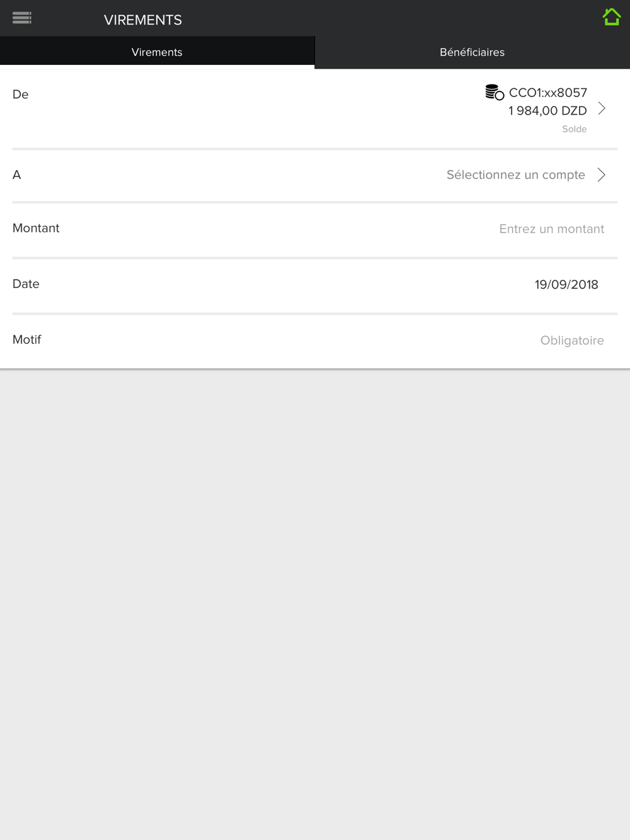The height and width of the screenshot is (840, 630).
Task: Switch to the Virements tab
Action: (x=157, y=52)
